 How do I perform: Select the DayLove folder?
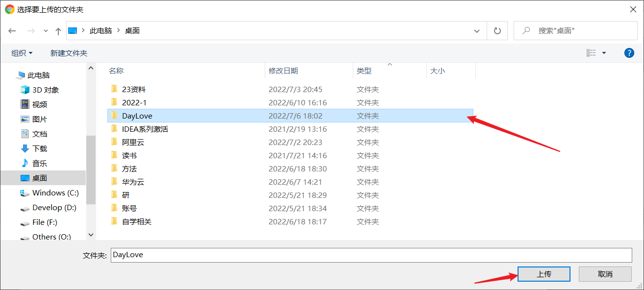point(290,116)
